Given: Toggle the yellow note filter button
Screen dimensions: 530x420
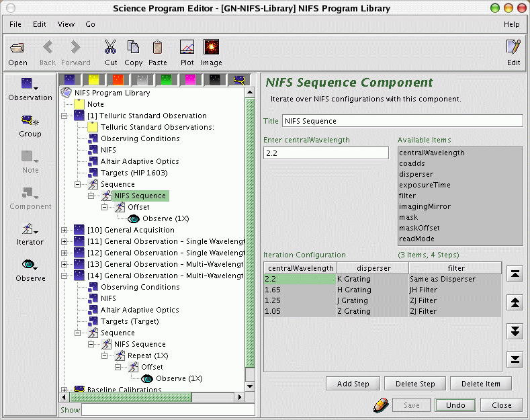Looking at the screenshot, I should tap(93, 80).
